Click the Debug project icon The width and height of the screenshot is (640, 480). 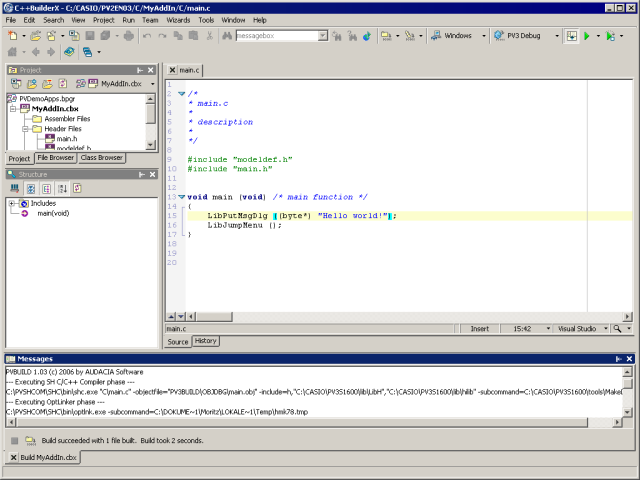coord(611,36)
